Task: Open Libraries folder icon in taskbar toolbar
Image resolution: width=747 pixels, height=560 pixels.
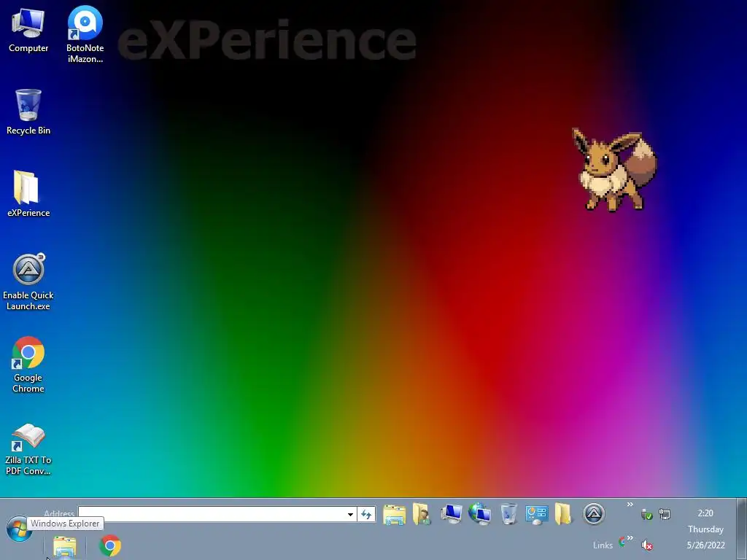Action: pos(394,514)
